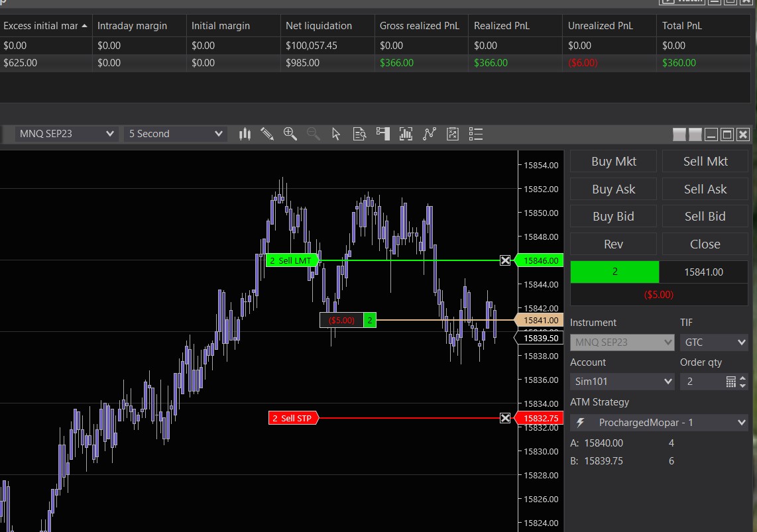Expand the 5 Second interval dropdown
The width and height of the screenshot is (757, 532).
pos(176,134)
